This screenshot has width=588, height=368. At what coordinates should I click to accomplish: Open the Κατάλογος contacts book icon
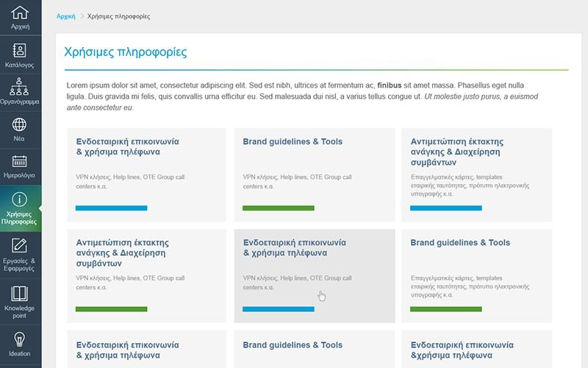pyautogui.click(x=21, y=51)
